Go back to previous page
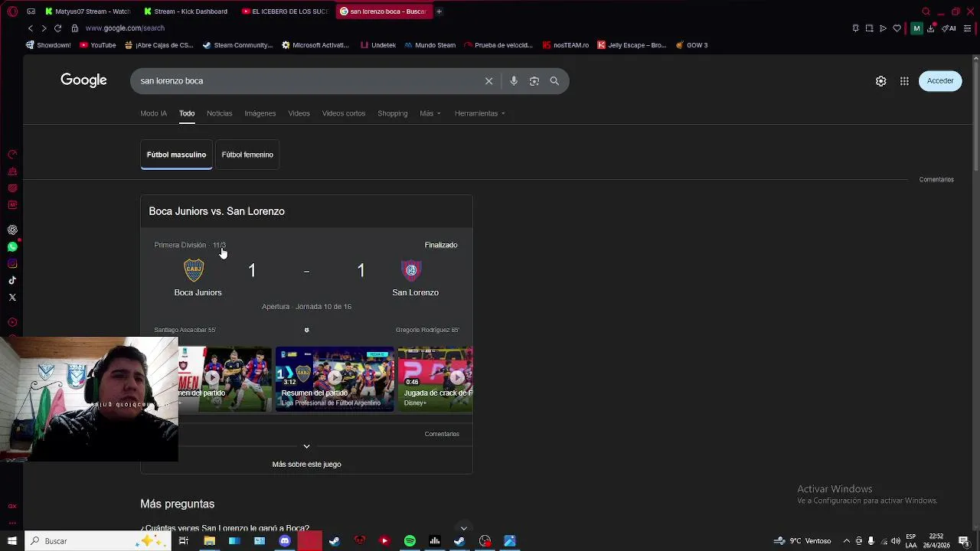The image size is (980, 551). (x=31, y=28)
